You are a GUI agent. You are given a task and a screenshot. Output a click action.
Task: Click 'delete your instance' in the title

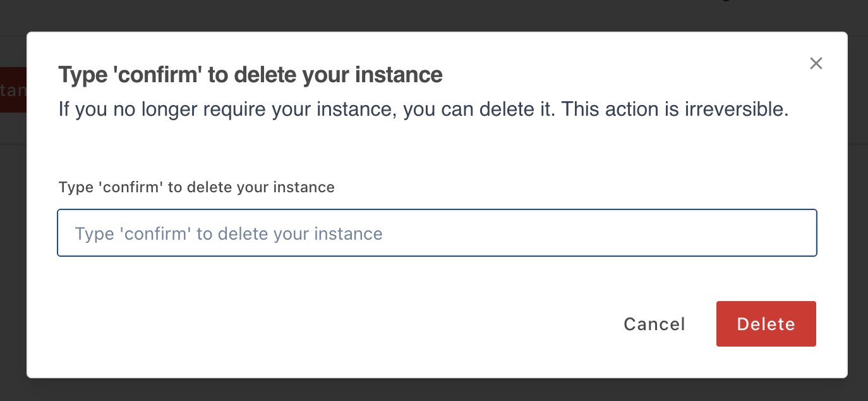pos(339,75)
